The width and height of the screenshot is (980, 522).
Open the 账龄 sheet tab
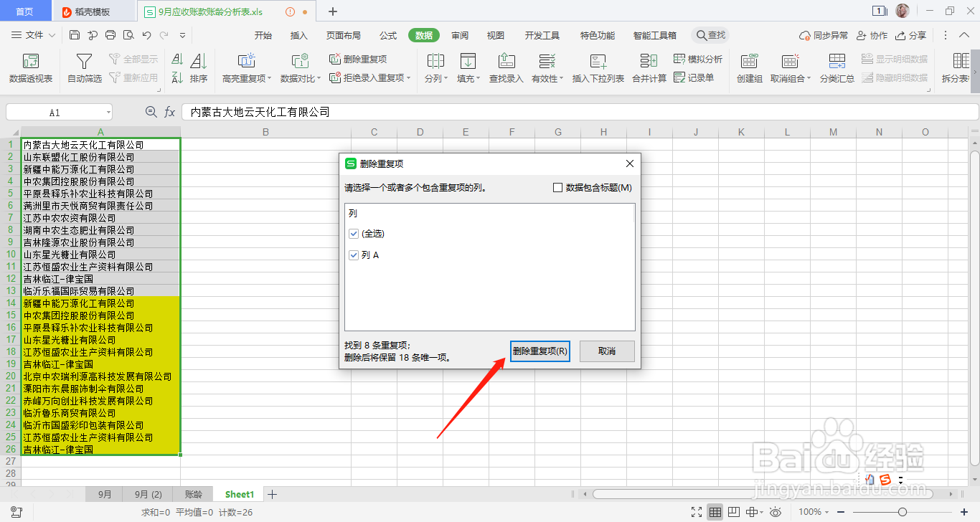pyautogui.click(x=194, y=494)
